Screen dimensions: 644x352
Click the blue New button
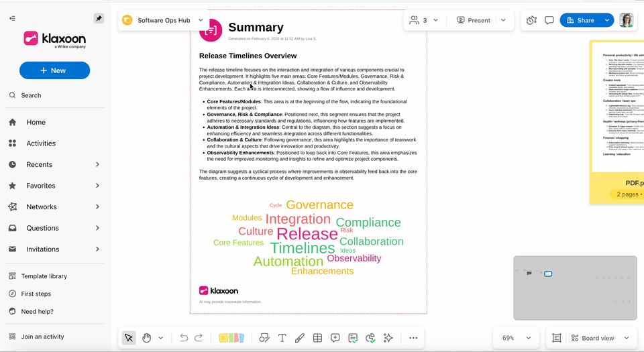tap(54, 70)
